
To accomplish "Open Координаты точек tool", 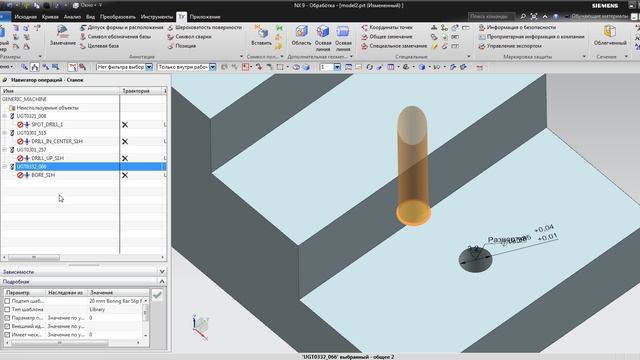I will click(387, 27).
